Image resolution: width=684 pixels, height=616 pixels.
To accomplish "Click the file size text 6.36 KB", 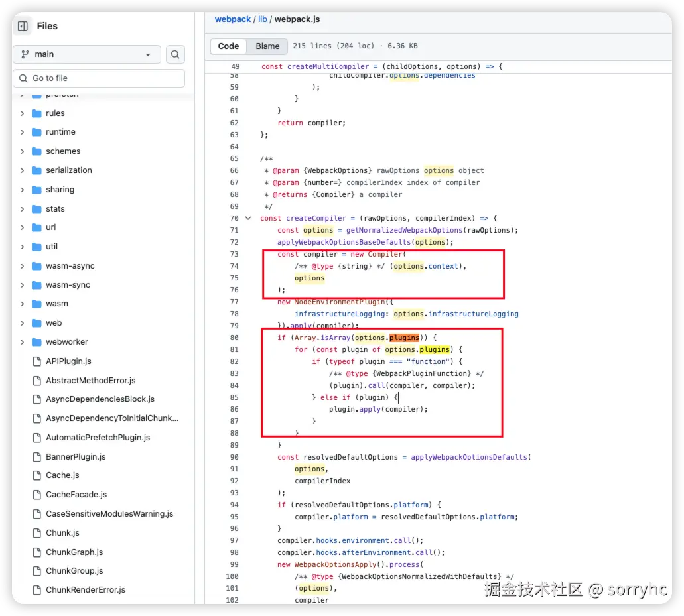I will [402, 46].
